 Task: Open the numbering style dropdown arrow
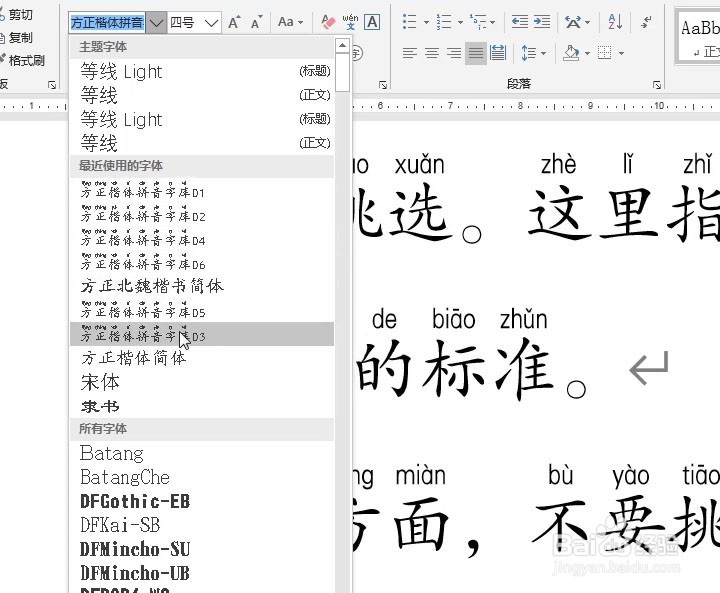[460, 22]
